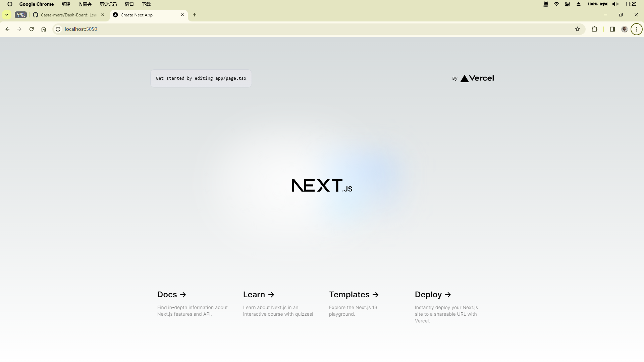Open the browser home page
Screen dimensions: 644x362
(x=44, y=29)
